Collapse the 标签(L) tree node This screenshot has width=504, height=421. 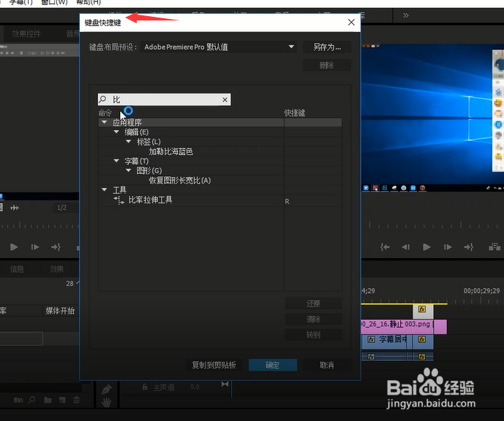click(129, 141)
